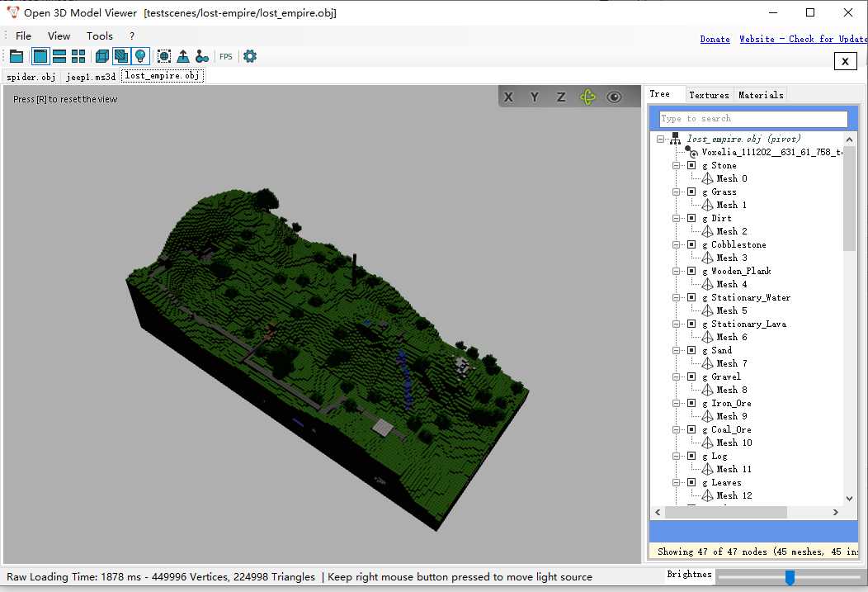Toggle normals display icon
This screenshot has height=592, width=868.
(183, 56)
